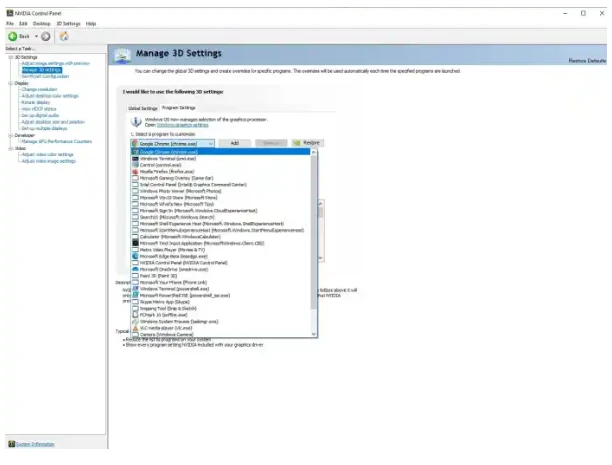Click the NVIDIA Control Panel title icon

click(10, 13)
